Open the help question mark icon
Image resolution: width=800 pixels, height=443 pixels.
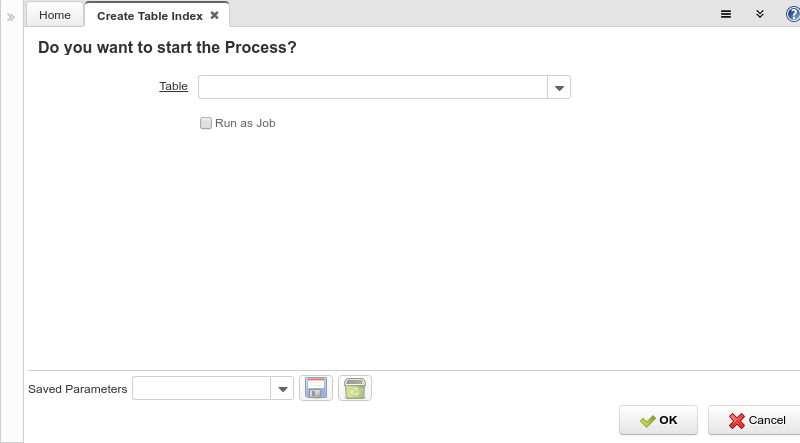[x=793, y=14]
